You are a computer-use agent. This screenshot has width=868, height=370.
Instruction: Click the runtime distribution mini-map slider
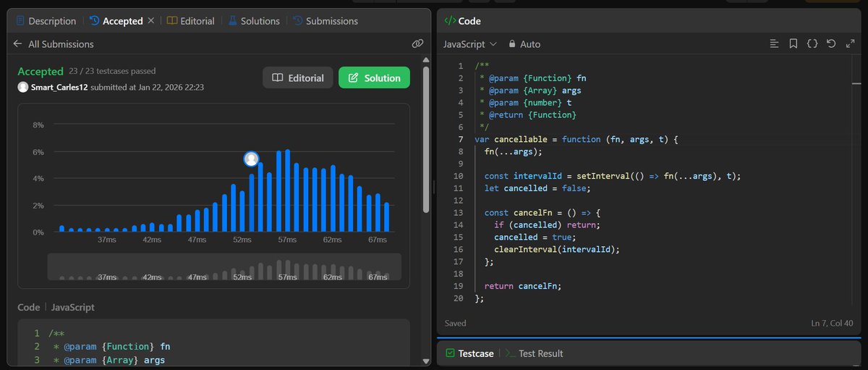coord(224,266)
